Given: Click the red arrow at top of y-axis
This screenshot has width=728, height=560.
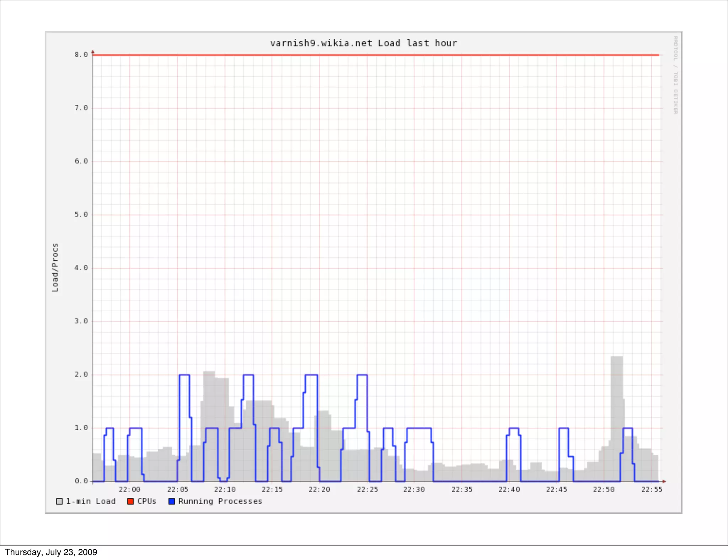Looking at the screenshot, I should (93, 52).
